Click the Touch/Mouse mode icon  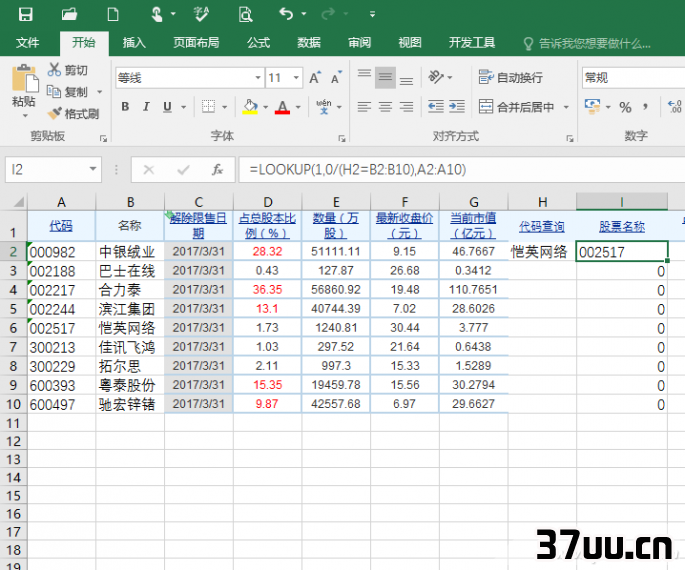pyautogui.click(x=156, y=14)
